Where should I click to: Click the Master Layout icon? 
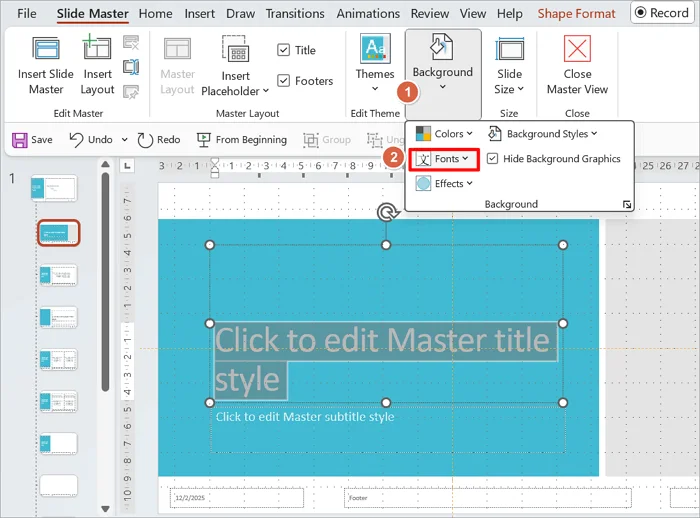coord(177,49)
